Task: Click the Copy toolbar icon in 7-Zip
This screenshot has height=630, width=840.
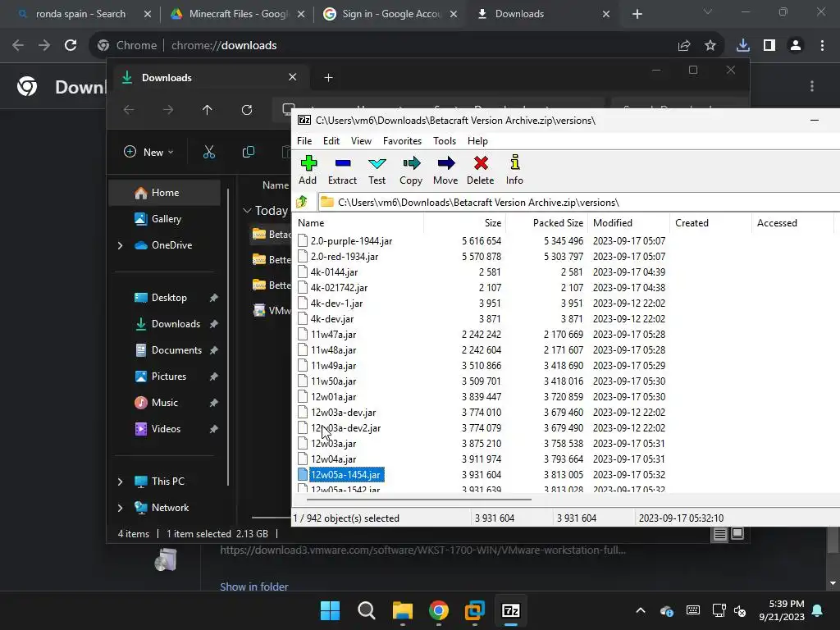Action: 411,170
